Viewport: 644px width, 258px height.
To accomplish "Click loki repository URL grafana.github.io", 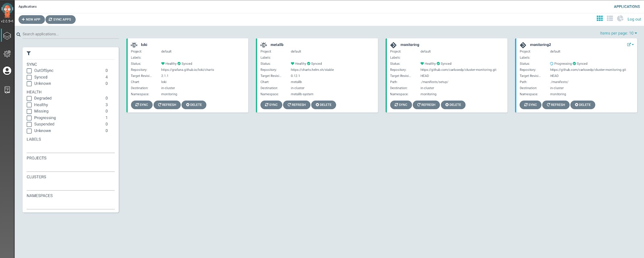I will pos(188,70).
